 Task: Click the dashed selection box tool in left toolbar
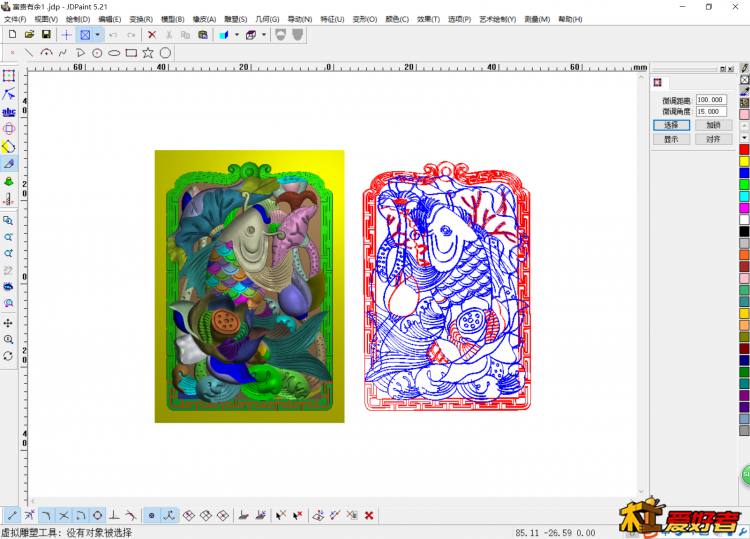[9, 76]
